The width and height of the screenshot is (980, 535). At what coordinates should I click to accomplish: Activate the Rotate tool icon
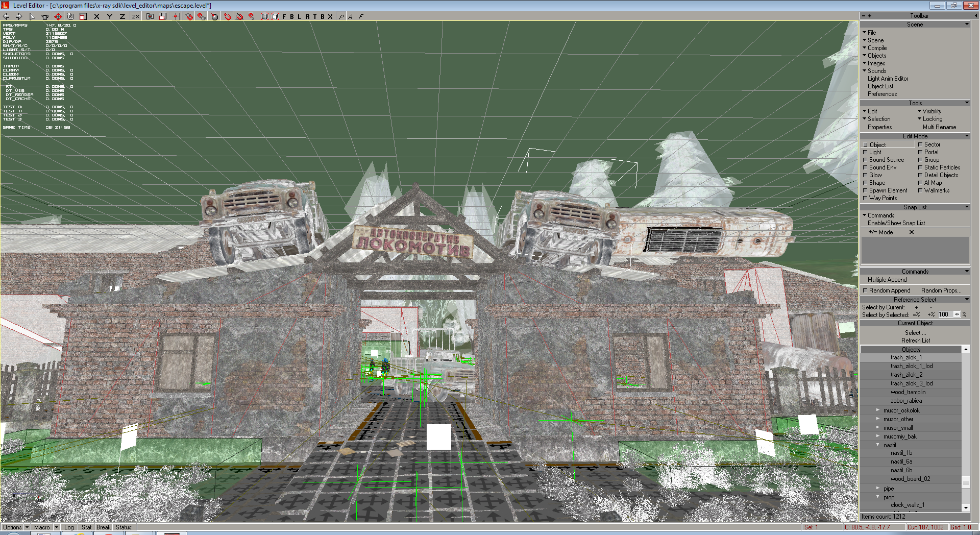(x=70, y=16)
